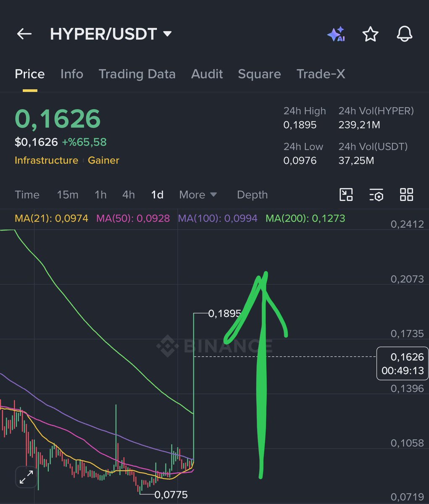Open chart drawing tools icon

click(346, 194)
